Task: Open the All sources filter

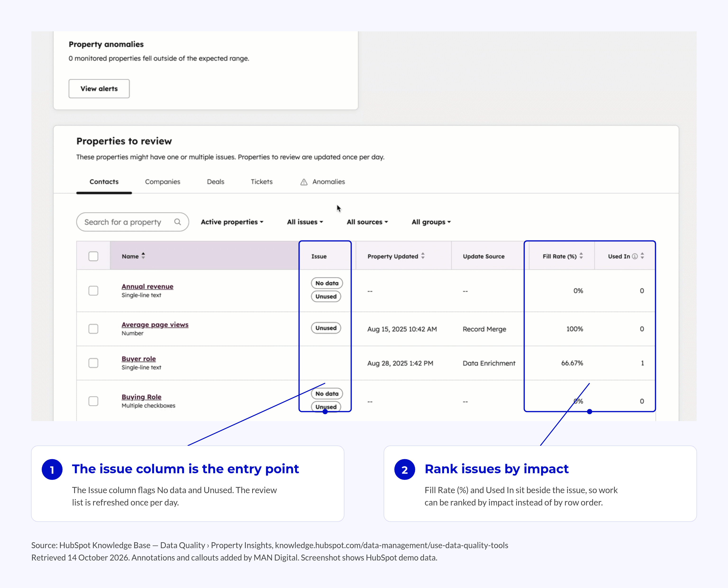Action: click(x=367, y=222)
